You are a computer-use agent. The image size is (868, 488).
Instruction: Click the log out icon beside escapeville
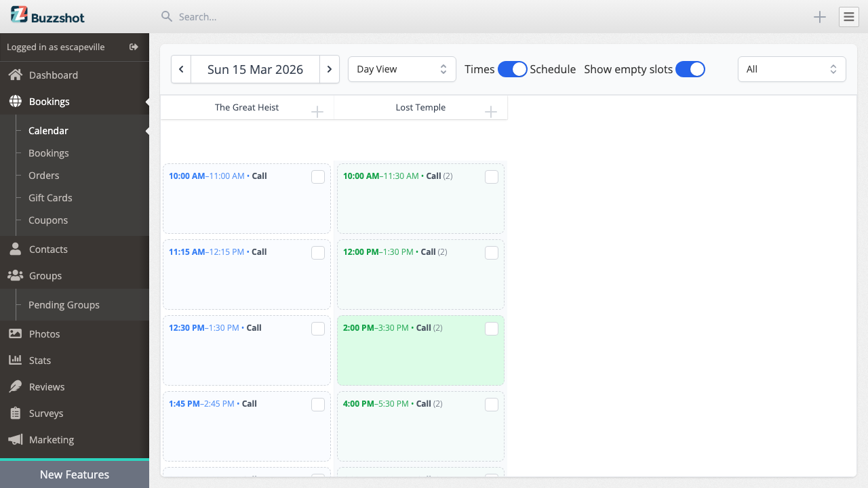[x=133, y=47]
